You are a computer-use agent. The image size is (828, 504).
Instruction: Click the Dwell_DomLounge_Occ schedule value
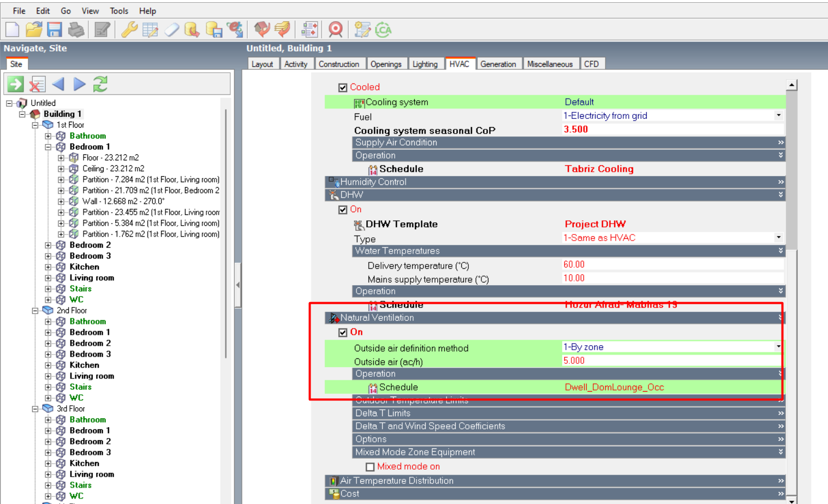[x=615, y=387]
